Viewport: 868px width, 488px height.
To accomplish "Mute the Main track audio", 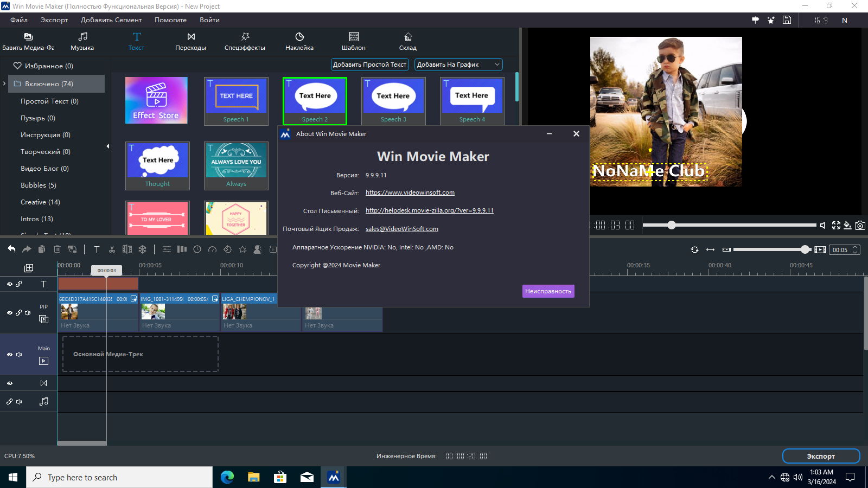I will coord(20,355).
